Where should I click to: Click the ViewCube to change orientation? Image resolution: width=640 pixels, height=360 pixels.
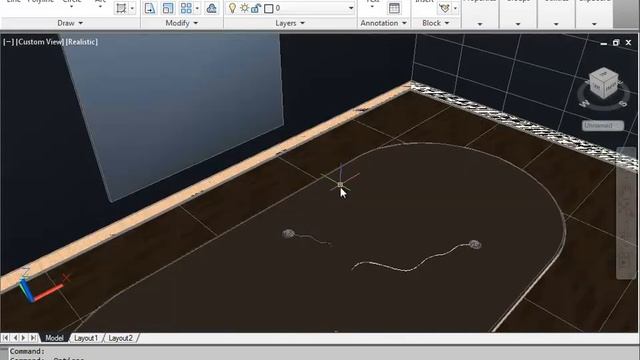(604, 83)
